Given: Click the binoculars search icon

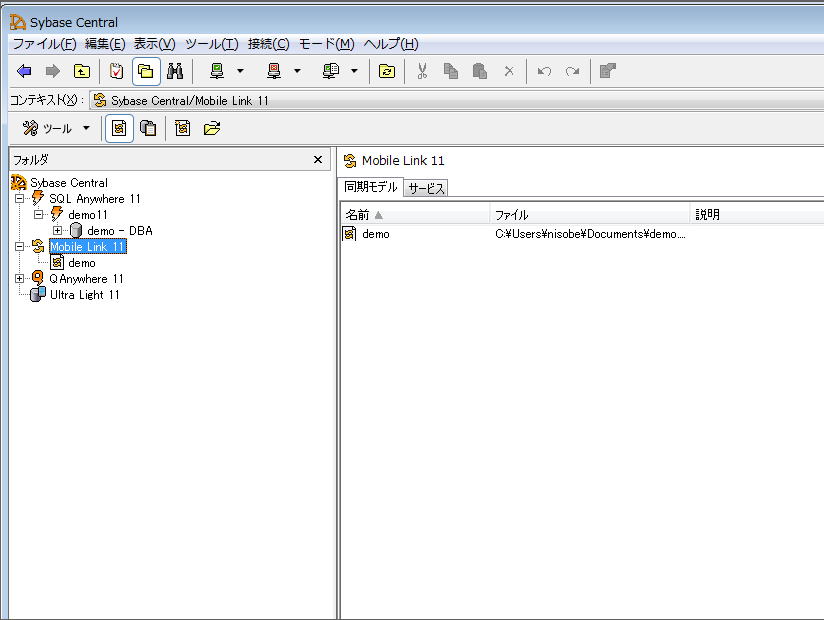Looking at the screenshot, I should [x=175, y=71].
